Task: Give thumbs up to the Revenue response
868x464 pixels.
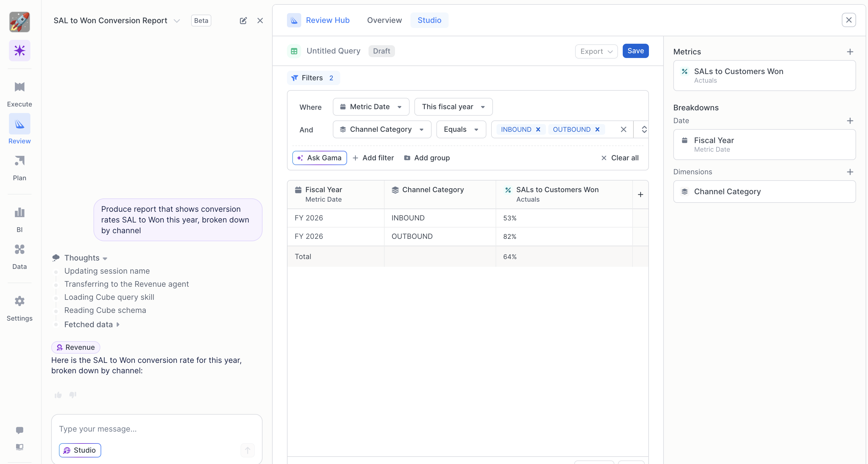Action: click(x=58, y=395)
